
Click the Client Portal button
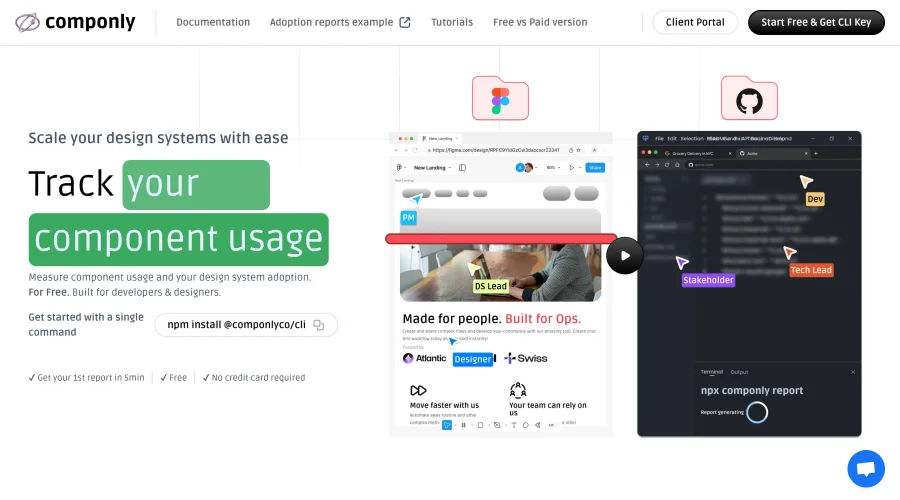[695, 22]
